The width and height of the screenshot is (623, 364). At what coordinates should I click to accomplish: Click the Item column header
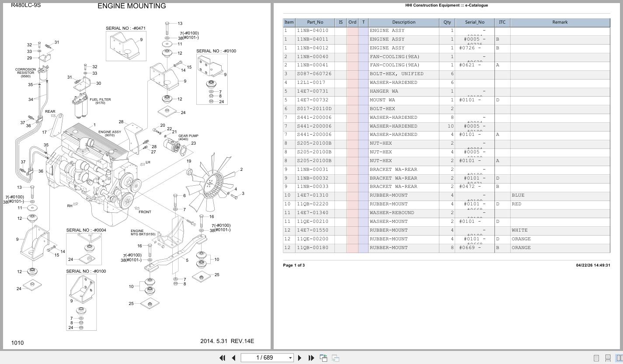pos(289,22)
